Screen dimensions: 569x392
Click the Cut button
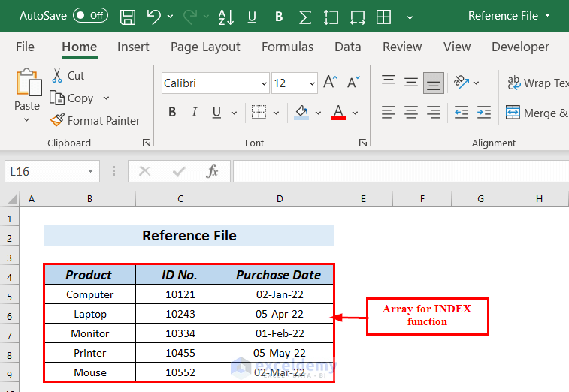(x=67, y=75)
